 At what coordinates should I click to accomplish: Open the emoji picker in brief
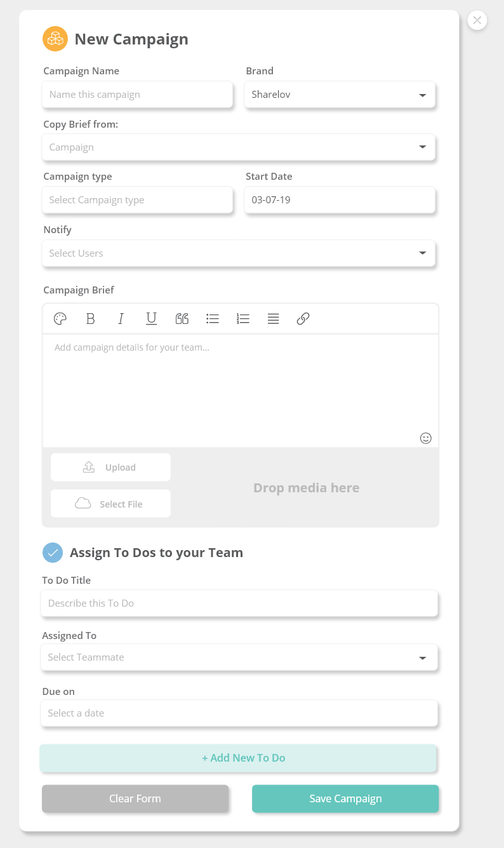(x=426, y=438)
